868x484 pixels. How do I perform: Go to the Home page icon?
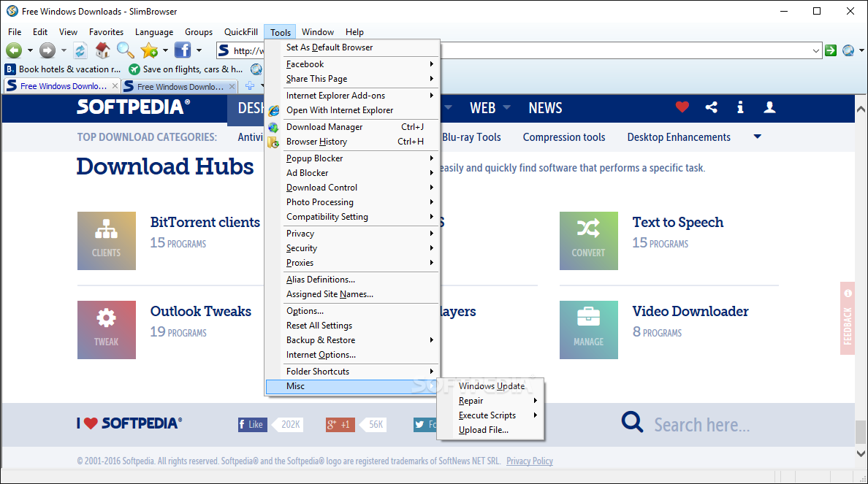click(x=102, y=50)
